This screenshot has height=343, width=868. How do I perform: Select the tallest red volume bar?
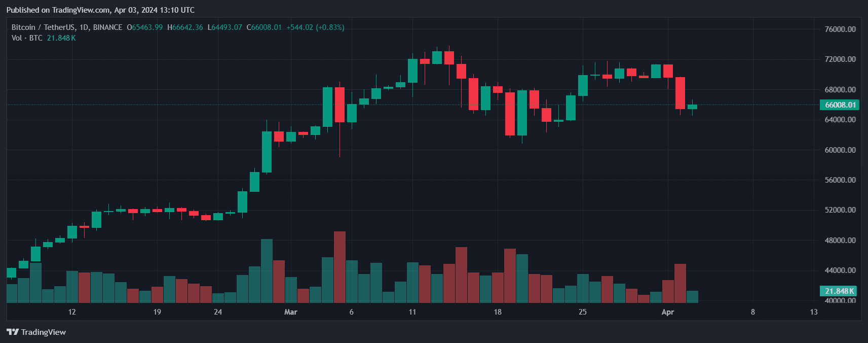tap(339, 267)
